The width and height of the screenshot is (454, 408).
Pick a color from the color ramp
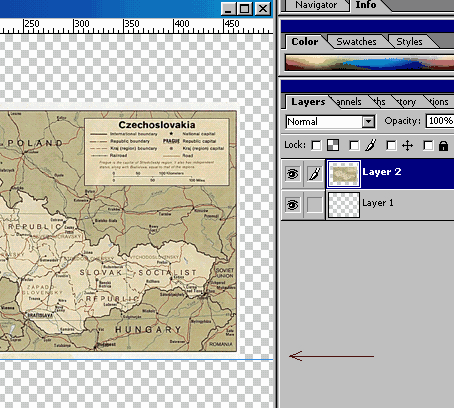point(369,62)
